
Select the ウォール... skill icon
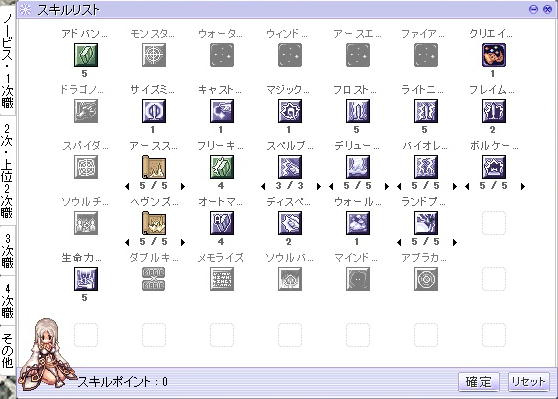coord(358,223)
